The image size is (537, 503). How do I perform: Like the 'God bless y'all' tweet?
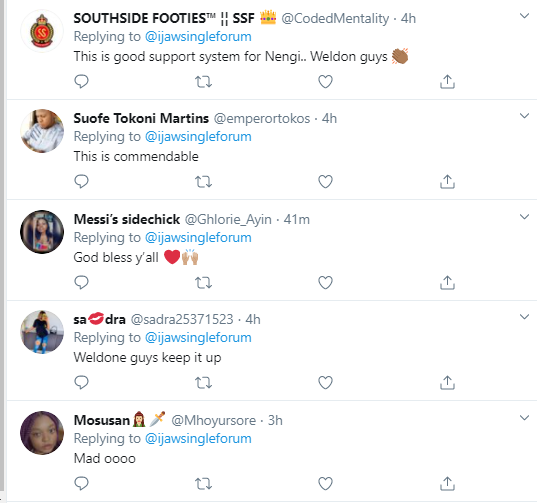pos(325,282)
